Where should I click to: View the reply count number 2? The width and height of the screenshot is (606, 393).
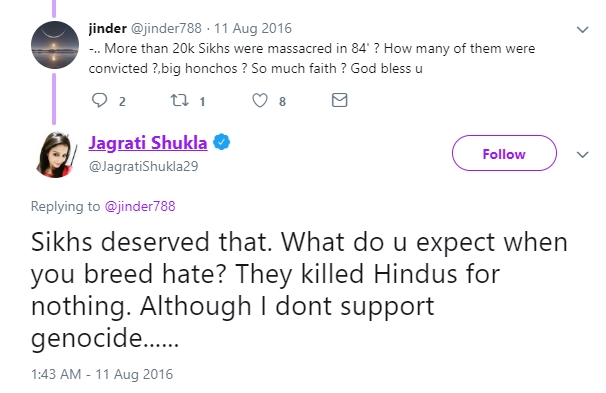coord(122,102)
